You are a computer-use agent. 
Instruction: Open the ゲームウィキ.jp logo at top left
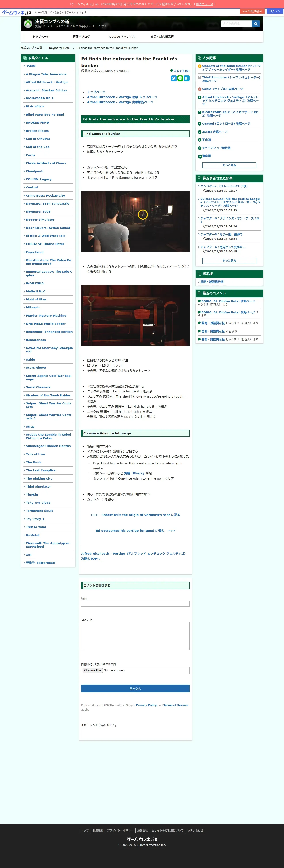point(16,12)
